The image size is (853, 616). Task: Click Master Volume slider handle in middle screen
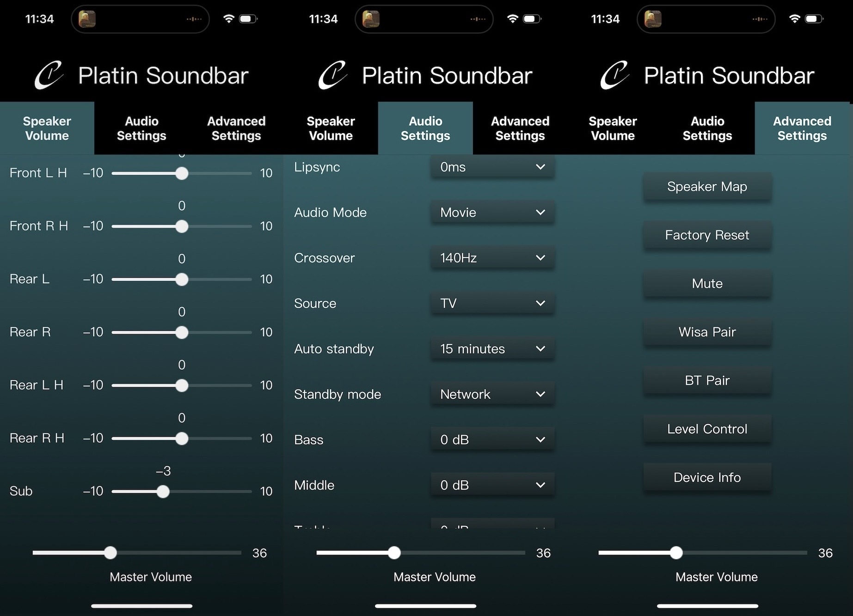[394, 553]
